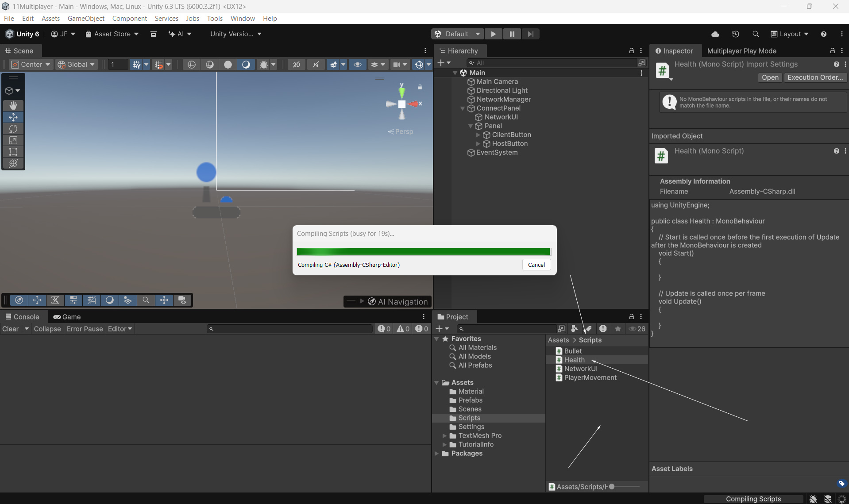Click the global search magnifier icon
The height and width of the screenshot is (504, 849).
click(x=756, y=34)
